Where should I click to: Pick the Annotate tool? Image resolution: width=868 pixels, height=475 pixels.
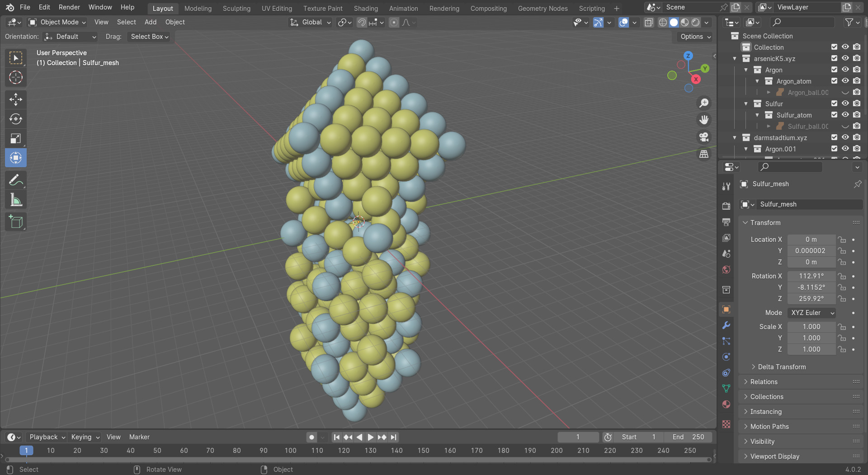coord(16,180)
